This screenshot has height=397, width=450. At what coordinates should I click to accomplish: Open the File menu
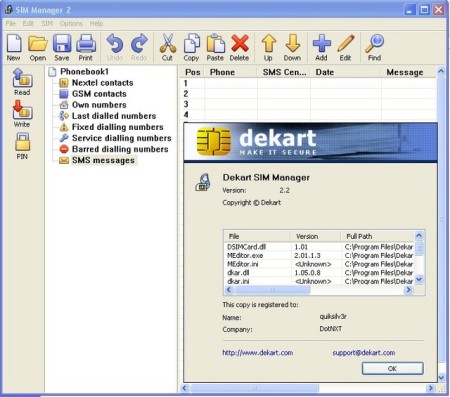click(x=11, y=23)
